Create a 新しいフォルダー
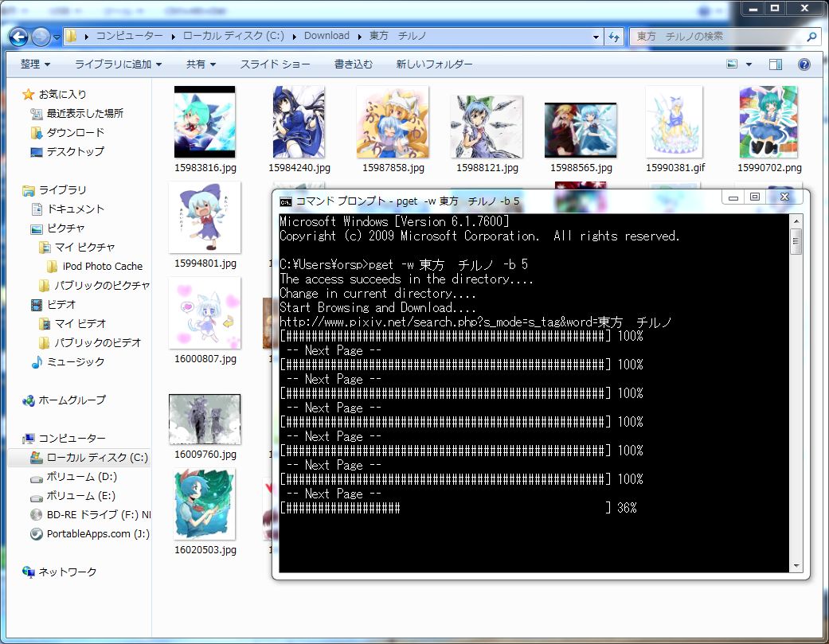 434,64
